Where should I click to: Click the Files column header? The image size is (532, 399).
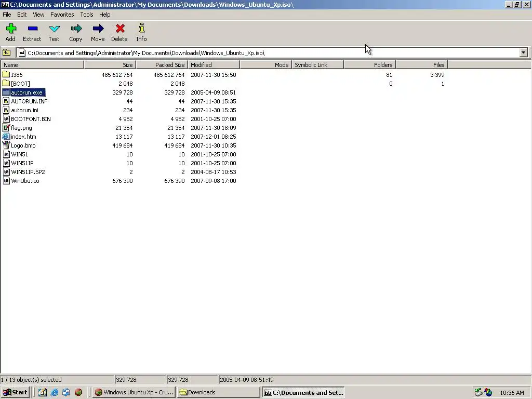pyautogui.click(x=422, y=65)
